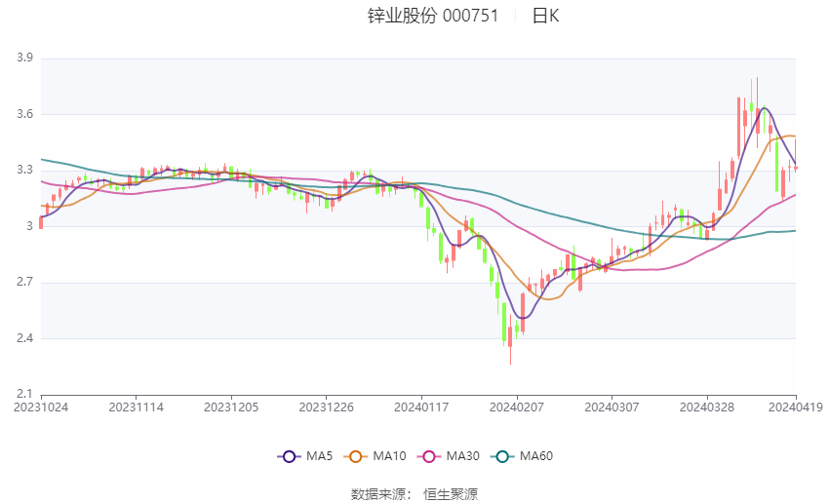Hide the MA60 line via its label

coord(536,456)
